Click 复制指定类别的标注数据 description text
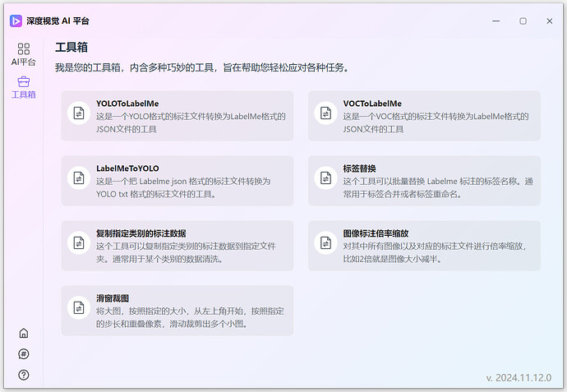Viewport: 567px width, 392px height. [186, 252]
